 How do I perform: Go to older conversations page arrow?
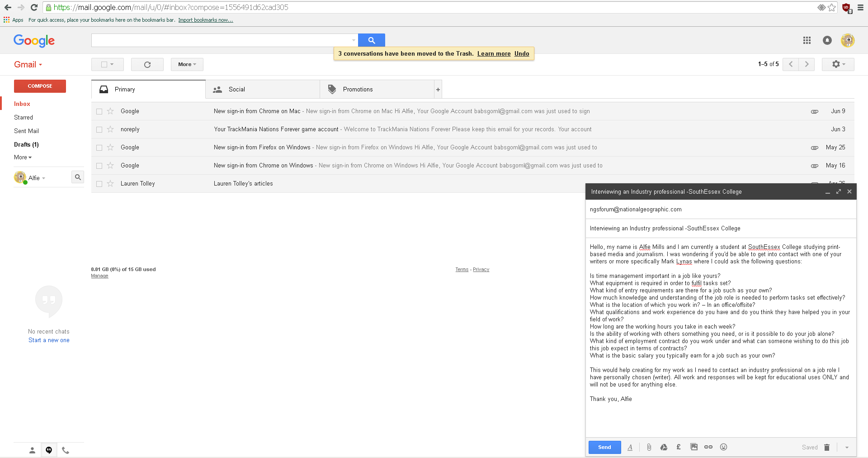807,64
